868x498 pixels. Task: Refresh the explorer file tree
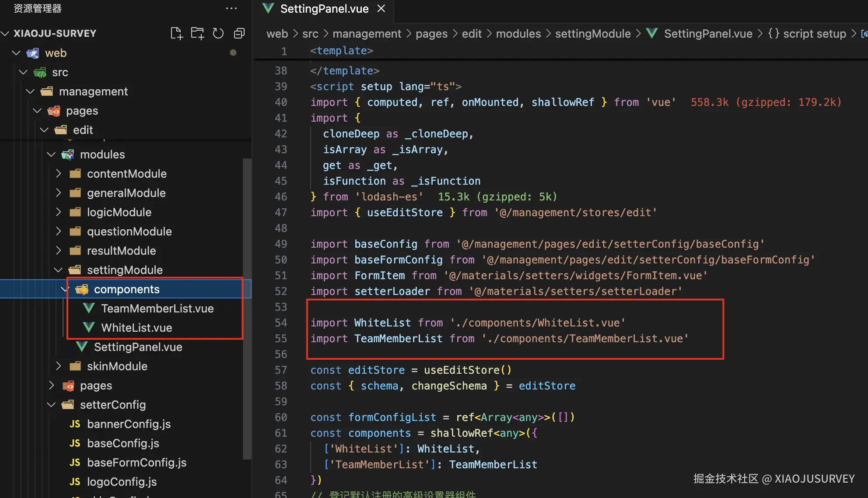(x=218, y=34)
